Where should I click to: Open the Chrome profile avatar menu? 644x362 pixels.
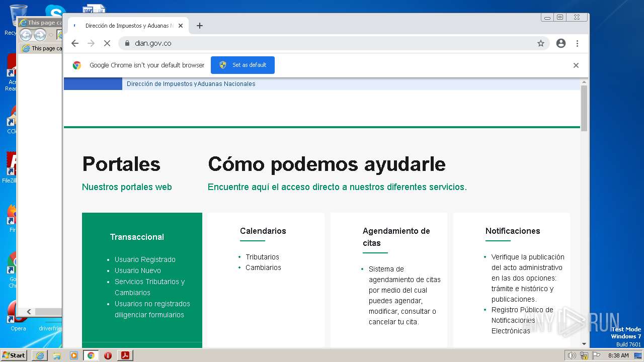(561, 43)
